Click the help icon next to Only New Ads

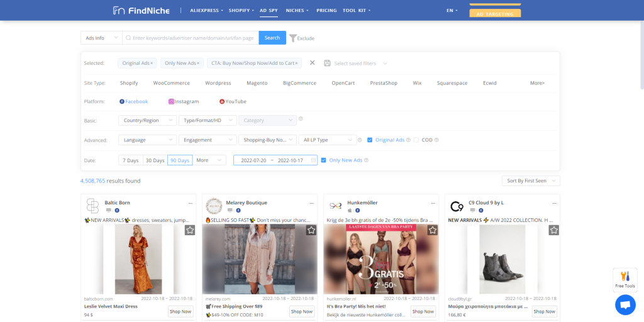(x=366, y=160)
